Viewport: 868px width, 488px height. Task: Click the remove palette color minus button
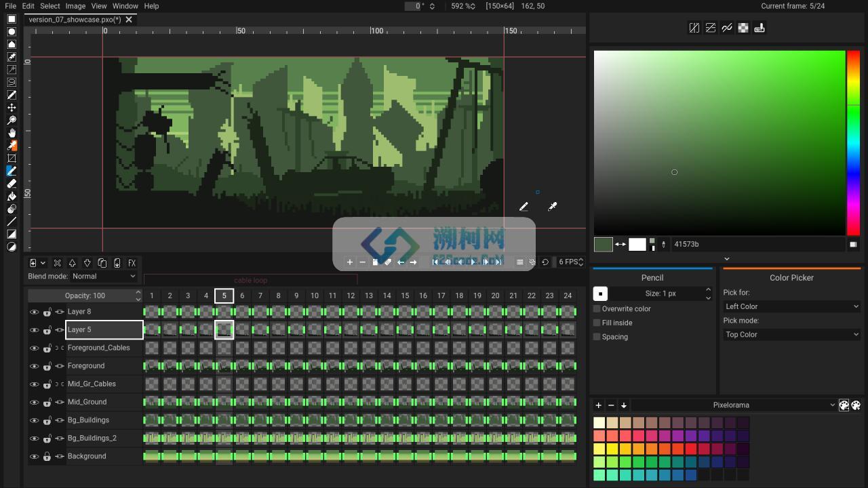tap(611, 405)
